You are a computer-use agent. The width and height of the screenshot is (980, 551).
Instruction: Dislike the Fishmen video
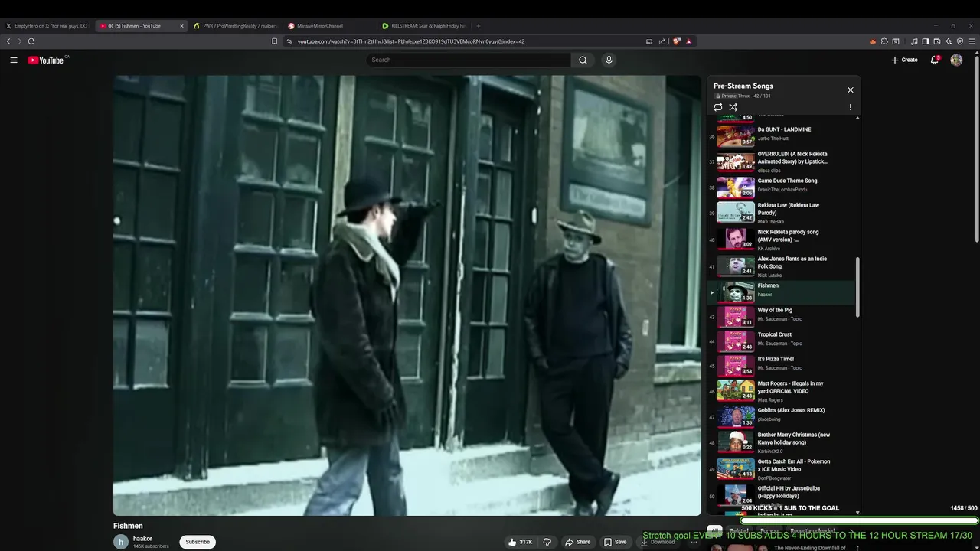[547, 542]
